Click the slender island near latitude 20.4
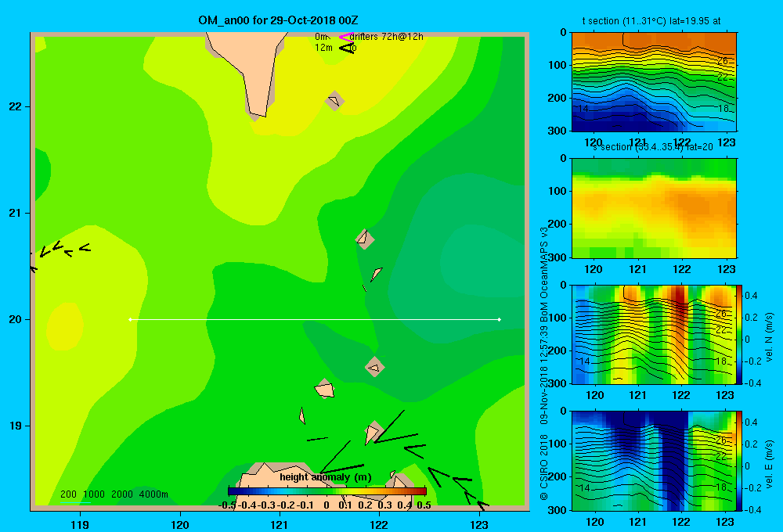 tap(377, 274)
